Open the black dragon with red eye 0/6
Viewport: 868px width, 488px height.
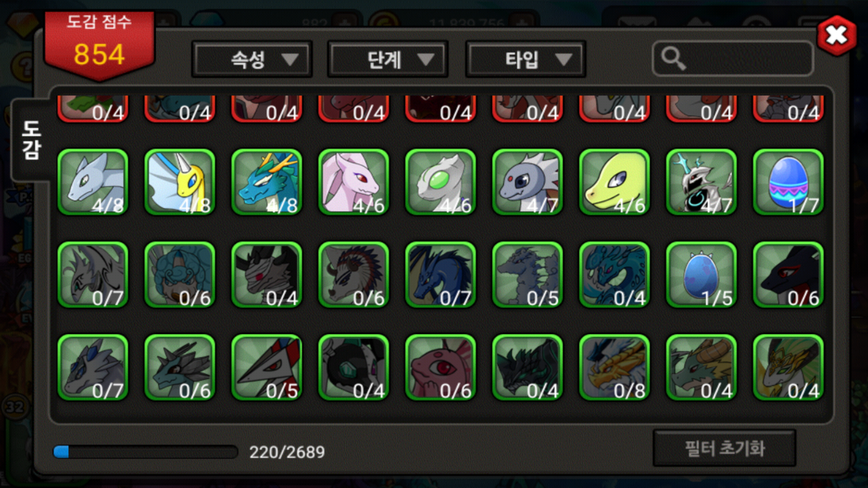(x=788, y=275)
